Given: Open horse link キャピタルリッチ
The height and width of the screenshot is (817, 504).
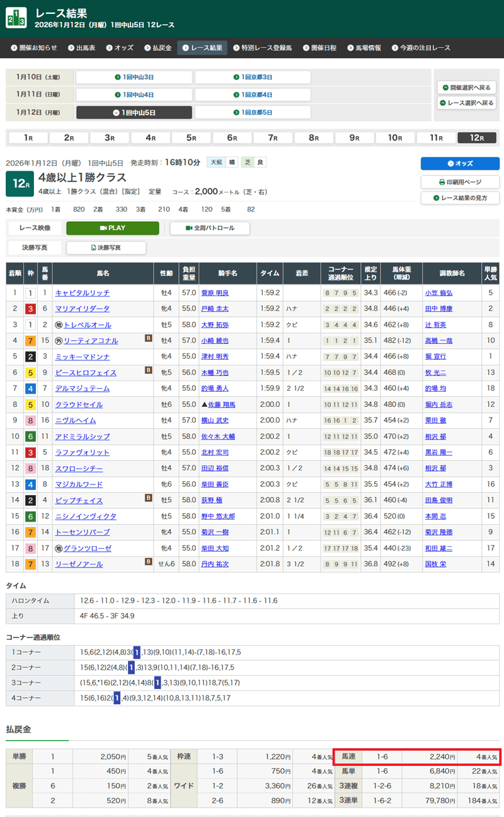Looking at the screenshot, I should pos(82,293).
